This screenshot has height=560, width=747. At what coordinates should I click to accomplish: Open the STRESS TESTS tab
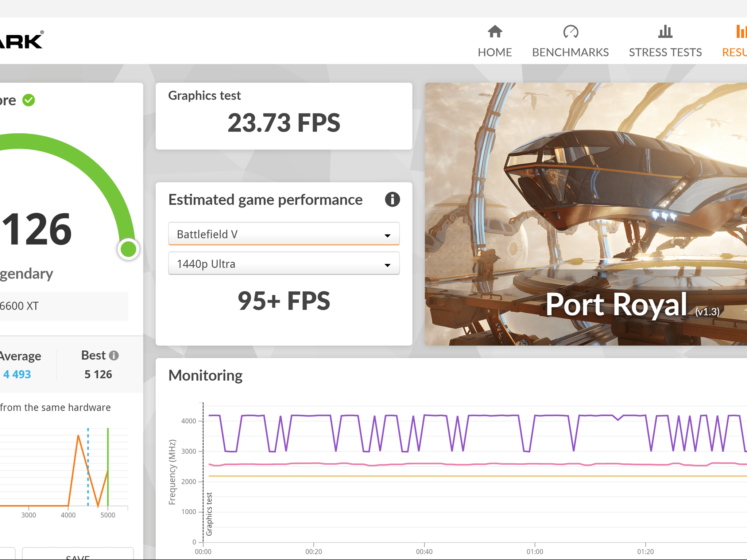click(665, 52)
